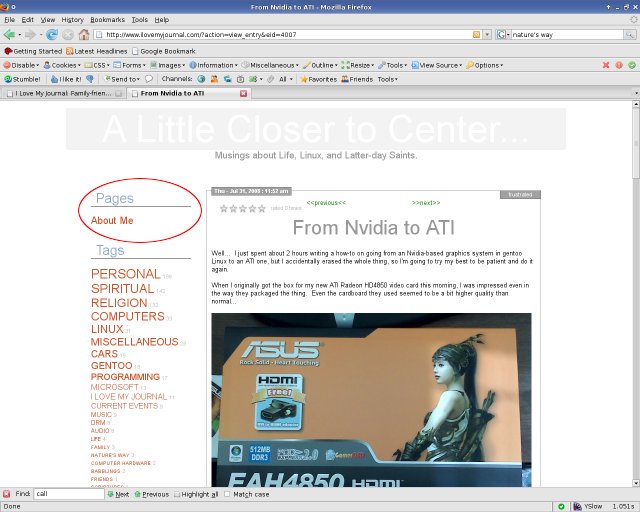The image size is (640, 512).
Task: Reload the current page
Action: pyautogui.click(x=51, y=35)
